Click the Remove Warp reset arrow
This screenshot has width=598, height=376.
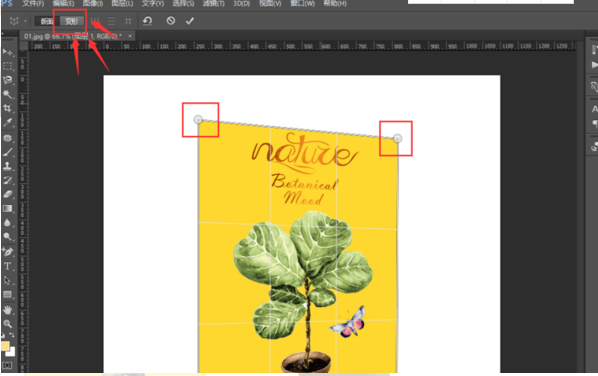click(148, 21)
